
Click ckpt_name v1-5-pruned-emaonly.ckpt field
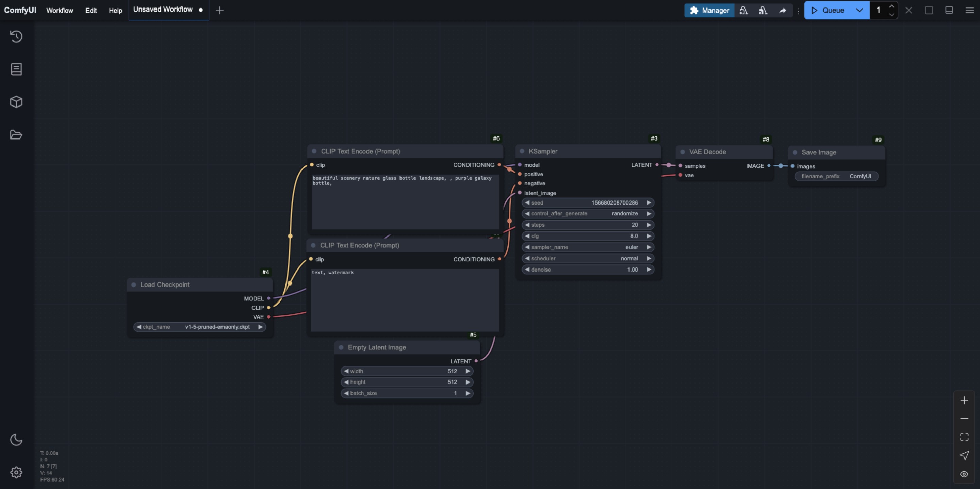(x=198, y=326)
